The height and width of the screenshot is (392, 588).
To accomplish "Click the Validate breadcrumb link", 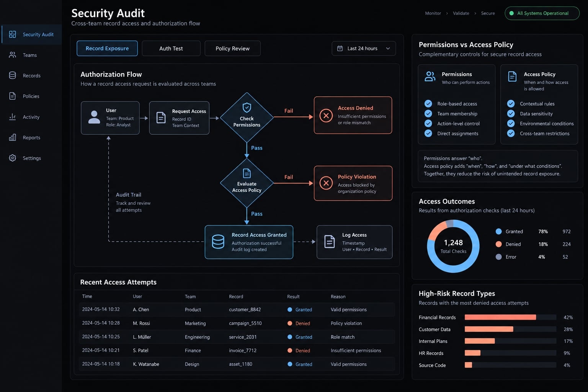I will tap(461, 13).
